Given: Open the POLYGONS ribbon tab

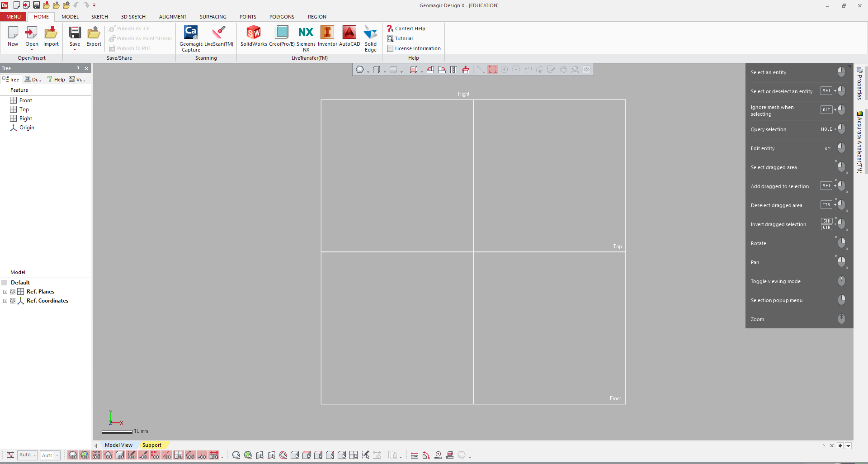Looking at the screenshot, I should tap(282, 17).
